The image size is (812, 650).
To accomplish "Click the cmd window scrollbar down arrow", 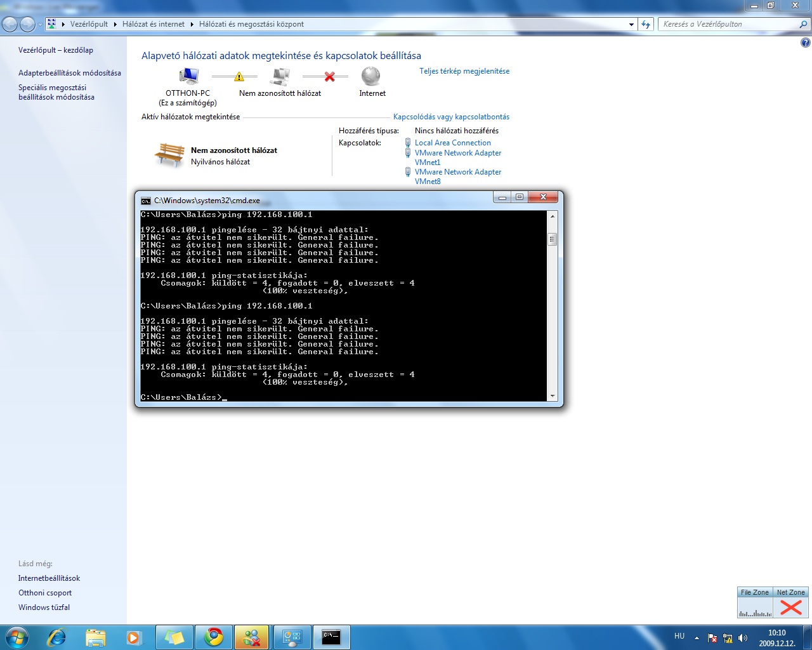I will [553, 396].
